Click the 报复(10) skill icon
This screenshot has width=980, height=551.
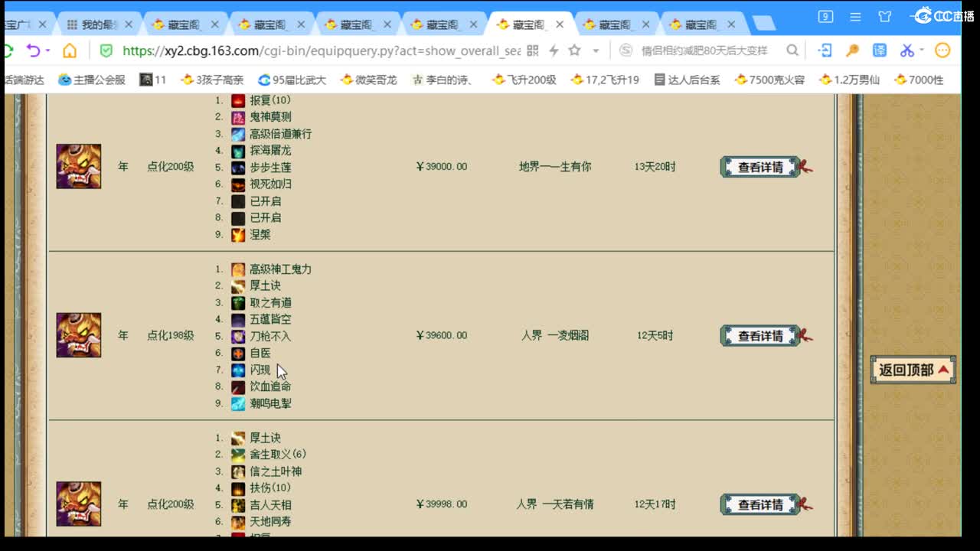pos(238,100)
